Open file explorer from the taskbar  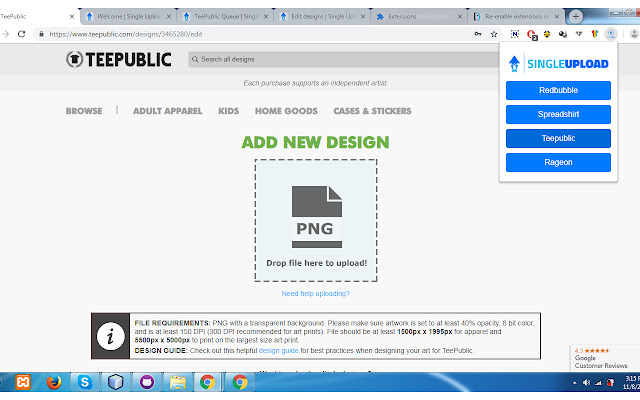point(178,382)
